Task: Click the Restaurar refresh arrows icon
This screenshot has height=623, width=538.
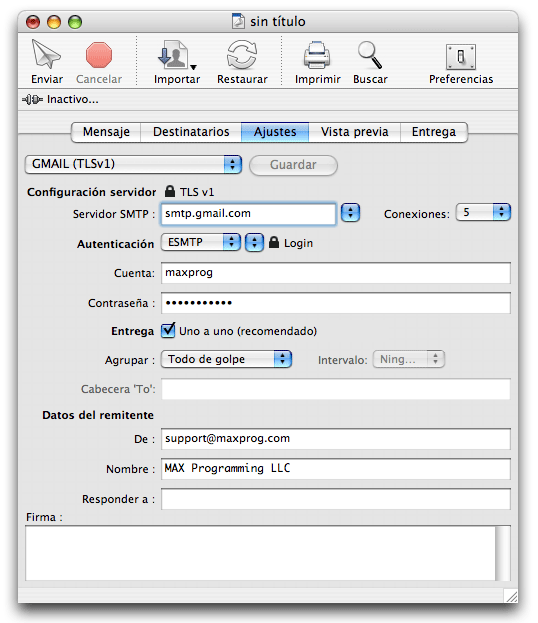Action: pos(242,55)
